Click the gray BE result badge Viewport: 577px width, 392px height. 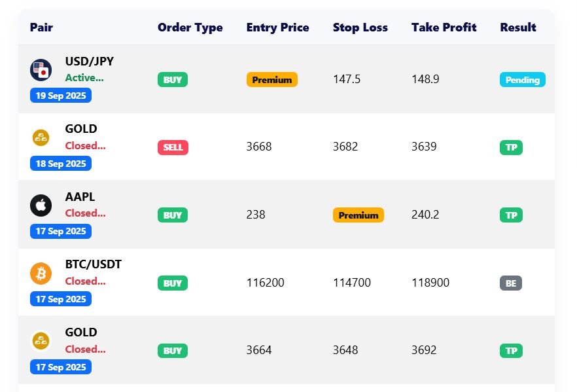(x=511, y=283)
